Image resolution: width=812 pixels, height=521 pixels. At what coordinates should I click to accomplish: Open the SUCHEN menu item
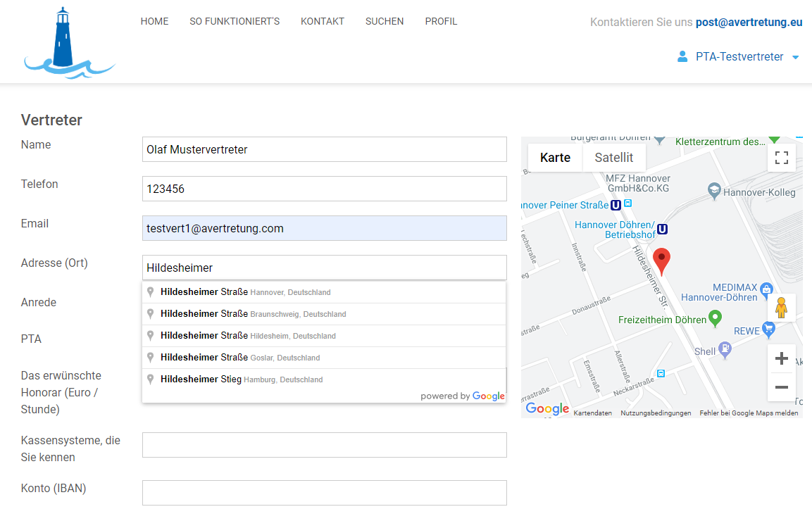tap(385, 21)
